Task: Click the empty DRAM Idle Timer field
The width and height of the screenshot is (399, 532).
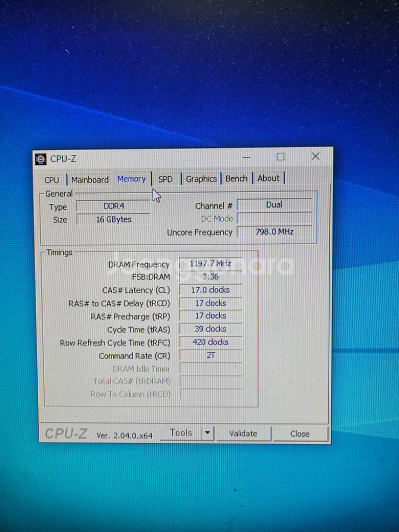Action: click(x=210, y=369)
